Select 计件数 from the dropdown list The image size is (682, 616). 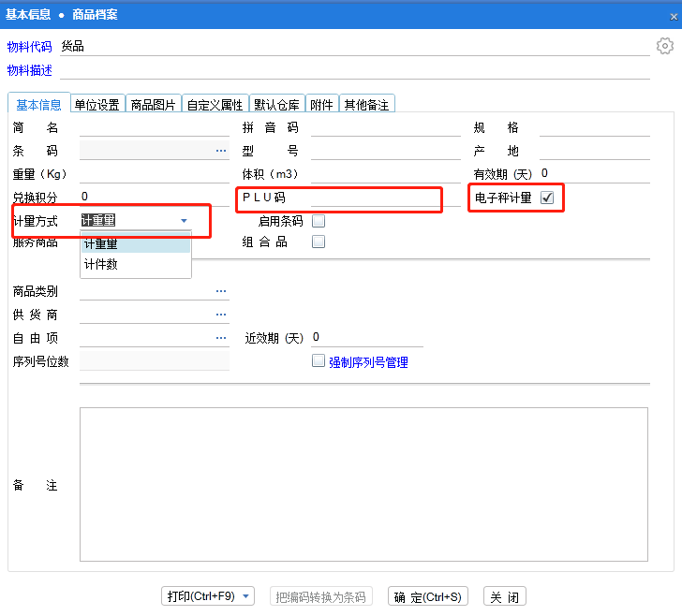[101, 265]
